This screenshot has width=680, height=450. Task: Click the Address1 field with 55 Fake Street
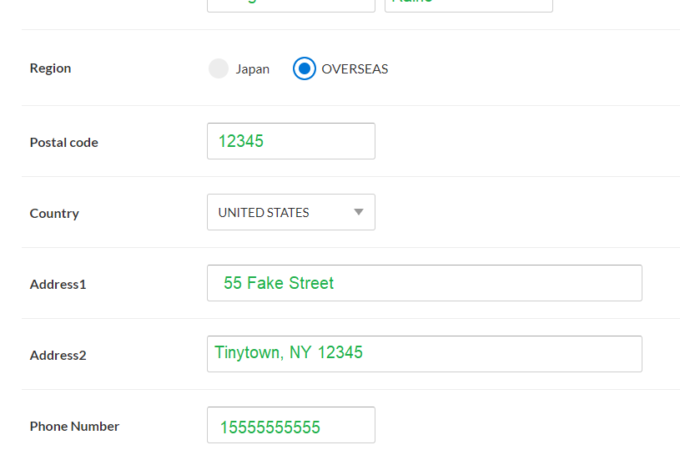[424, 283]
